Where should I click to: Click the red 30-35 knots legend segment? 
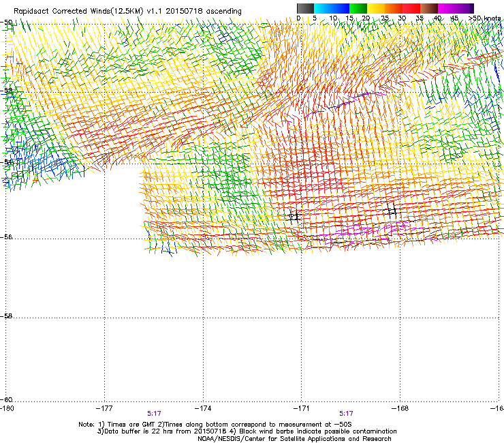pyautogui.click(x=411, y=8)
